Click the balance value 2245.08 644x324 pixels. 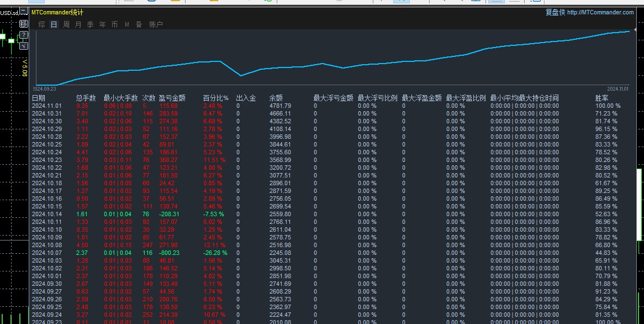point(280,253)
